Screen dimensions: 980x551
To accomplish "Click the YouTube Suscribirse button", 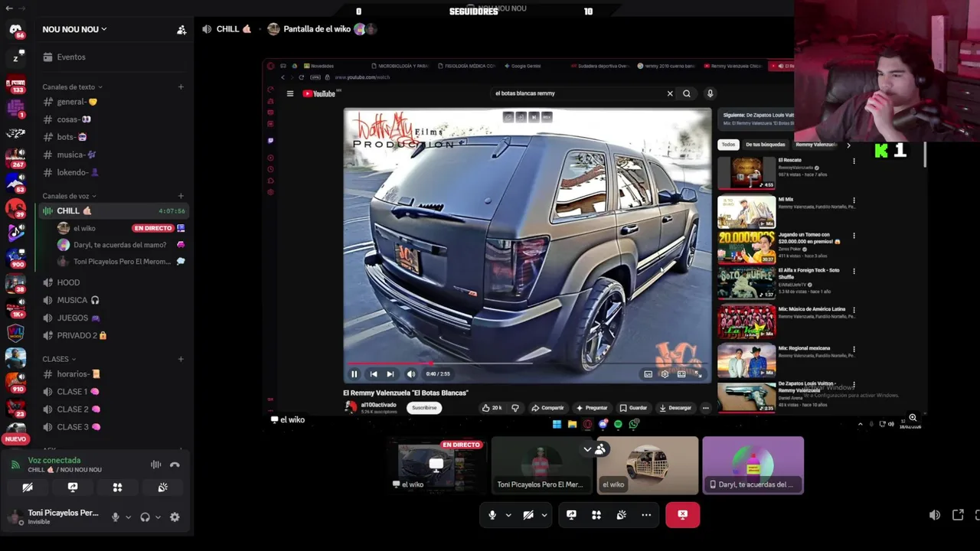I will [x=424, y=408].
